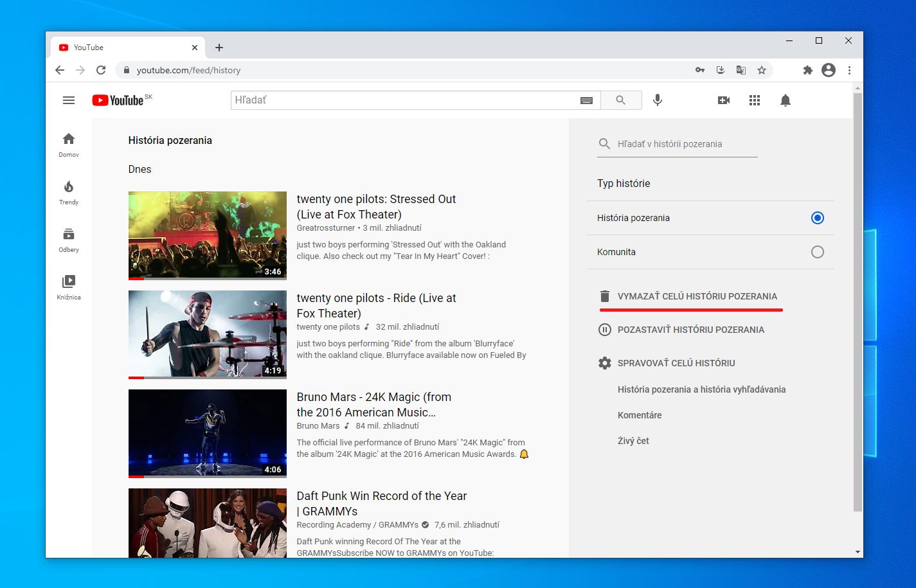The height and width of the screenshot is (588, 916).
Task: Open the notifications bell
Action: coord(786,100)
